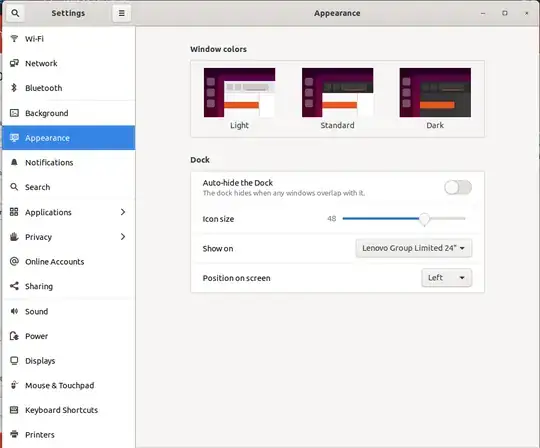This screenshot has height=448, width=540.
Task: Click the Applications grid icon
Action: (x=14, y=212)
